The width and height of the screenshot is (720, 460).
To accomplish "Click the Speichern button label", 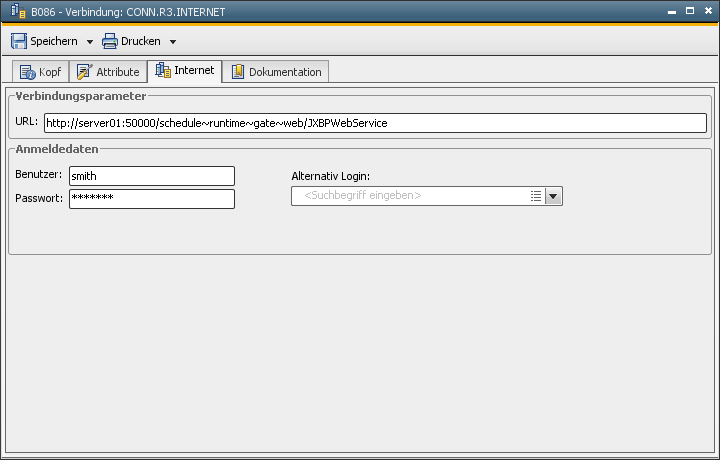I will [54, 41].
